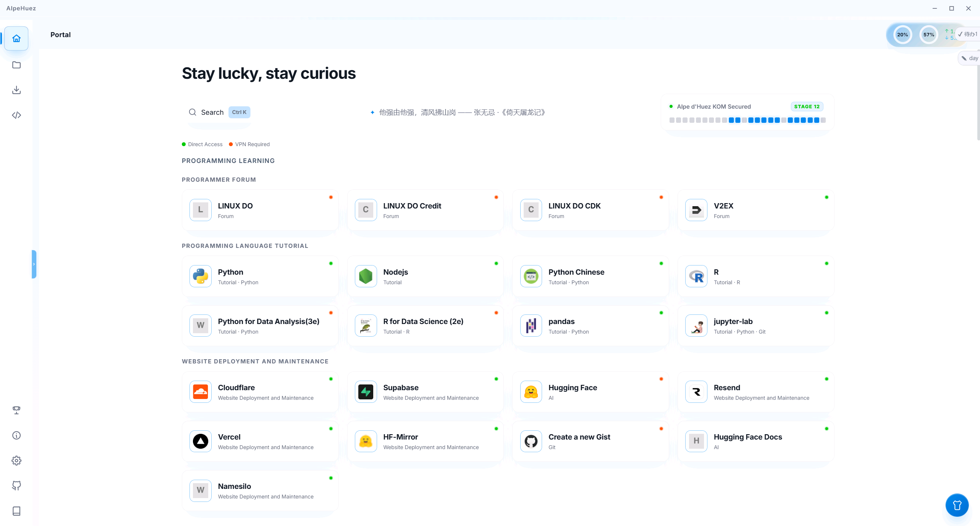Open the Create a new Gist card
Viewport: 980px width, 526px height.
(591, 441)
